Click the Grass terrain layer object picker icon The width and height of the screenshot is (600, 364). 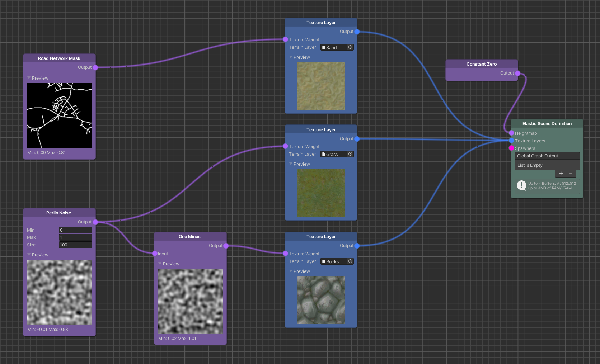click(x=350, y=154)
